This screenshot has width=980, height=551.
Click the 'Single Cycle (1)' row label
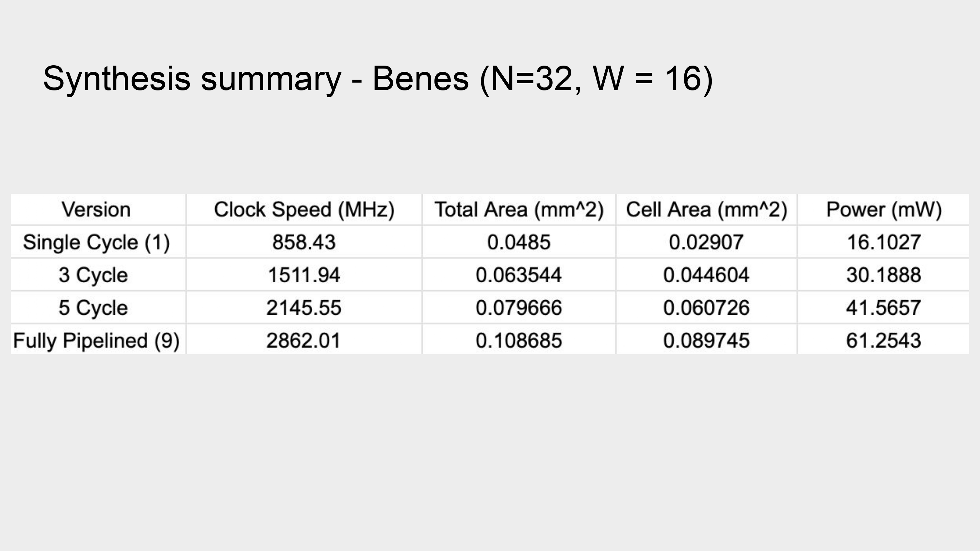96,242
